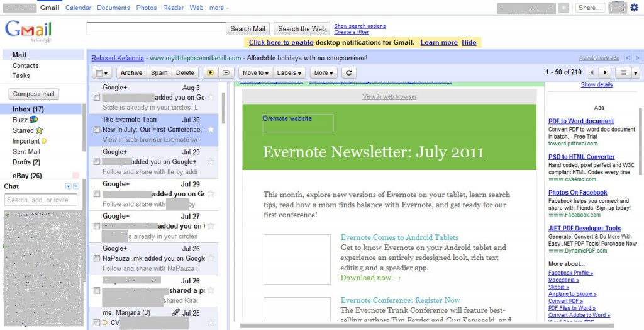Open Reader from the top bar
This screenshot has height=330, width=644.
pyautogui.click(x=174, y=8)
